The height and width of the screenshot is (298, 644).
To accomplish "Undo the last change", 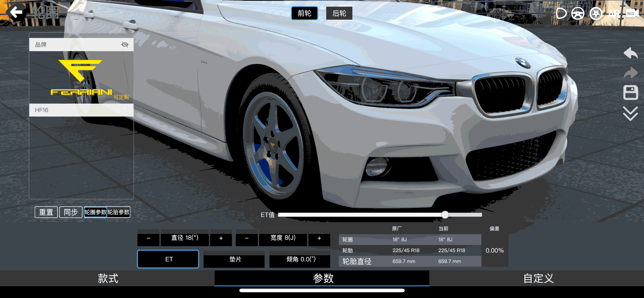I will pyautogui.click(x=631, y=53).
